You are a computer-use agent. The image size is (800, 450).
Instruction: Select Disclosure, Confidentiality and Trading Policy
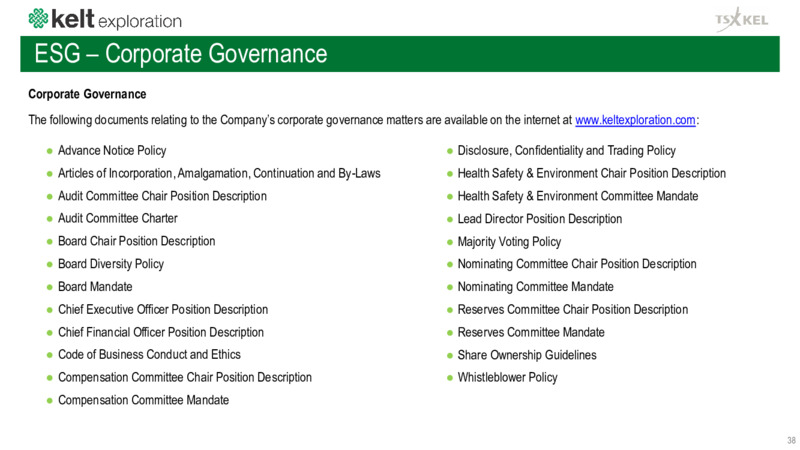[566, 151]
